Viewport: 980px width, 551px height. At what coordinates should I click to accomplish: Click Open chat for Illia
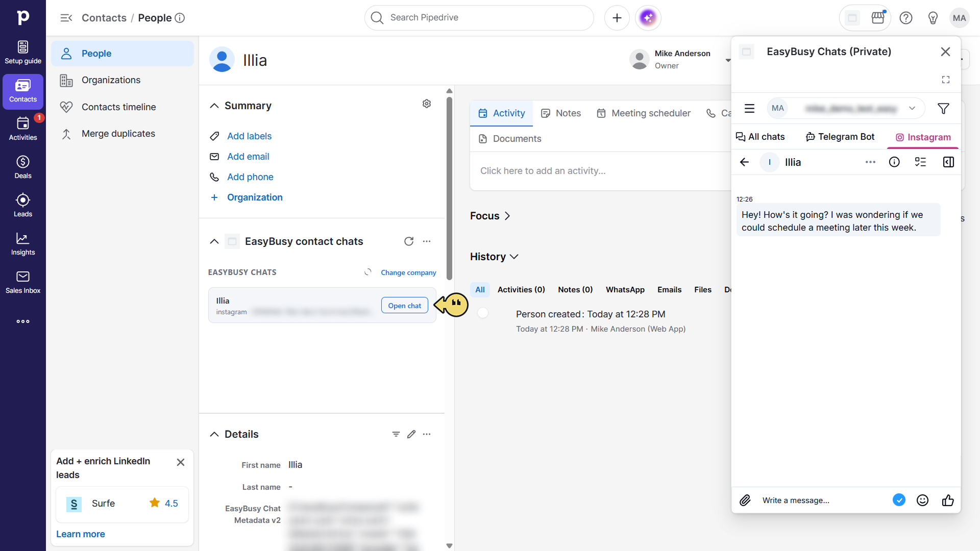pyautogui.click(x=404, y=306)
